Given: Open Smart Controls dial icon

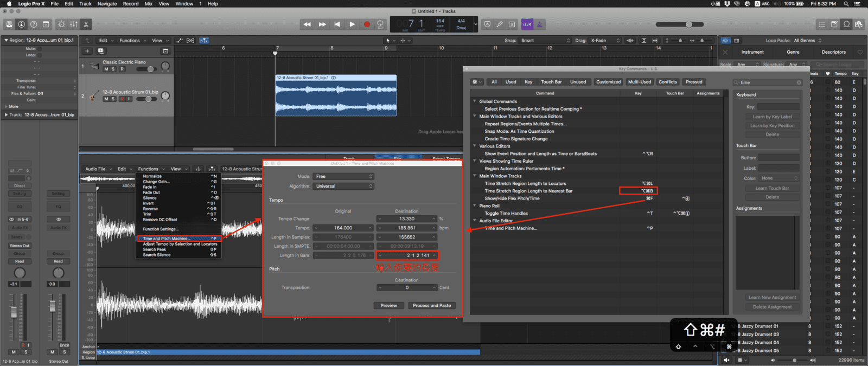Looking at the screenshot, I should [x=61, y=24].
